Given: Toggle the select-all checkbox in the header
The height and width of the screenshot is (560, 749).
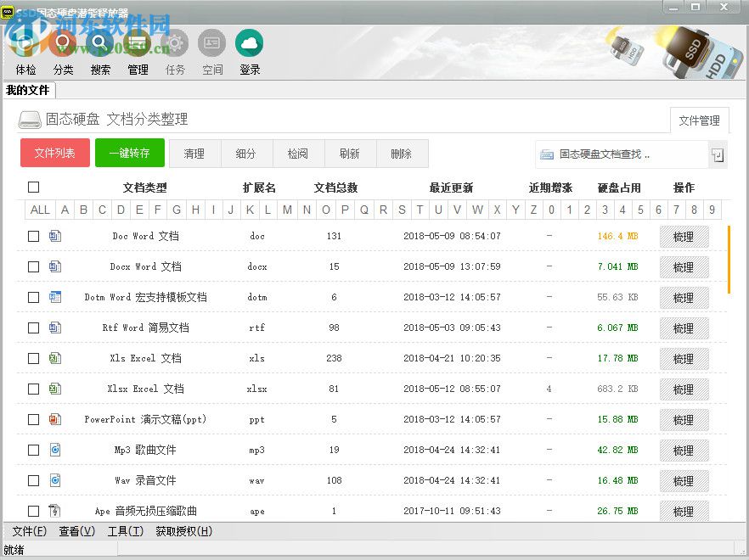Looking at the screenshot, I should click(x=33, y=187).
